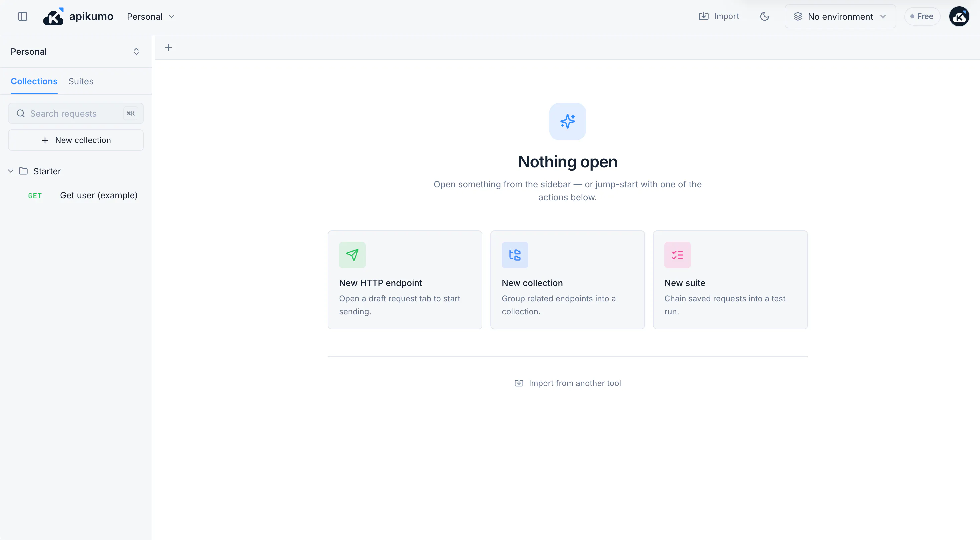Click the checklist icon on New suite card
This screenshot has height=540, width=980.
click(x=678, y=255)
